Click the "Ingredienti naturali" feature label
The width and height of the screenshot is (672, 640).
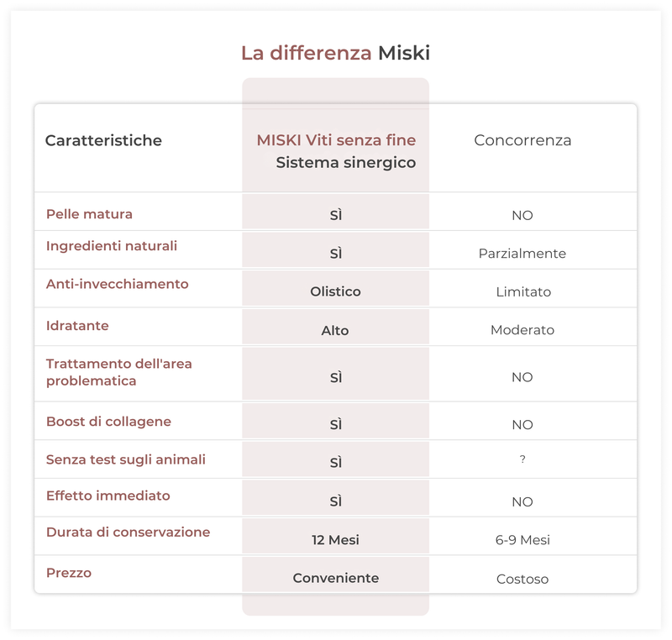tap(112, 246)
